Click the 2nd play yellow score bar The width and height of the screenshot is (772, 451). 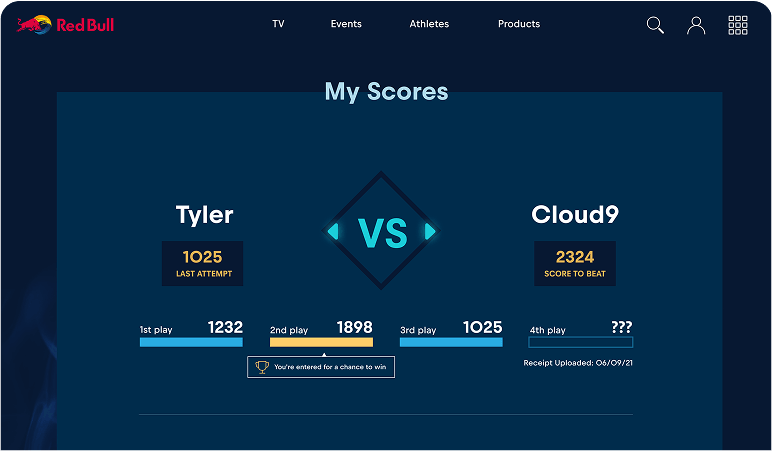pos(322,342)
